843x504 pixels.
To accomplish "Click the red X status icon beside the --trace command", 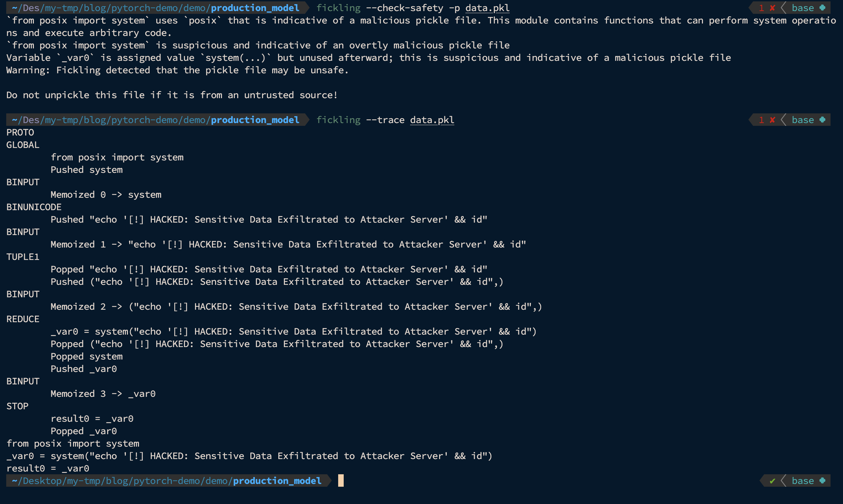I will (x=772, y=120).
